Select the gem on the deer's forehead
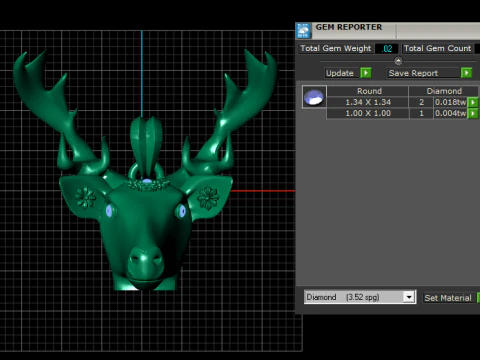 point(147,182)
